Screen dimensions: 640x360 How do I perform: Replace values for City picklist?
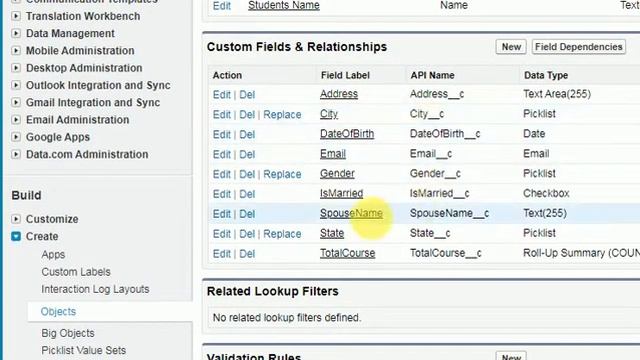tap(282, 115)
